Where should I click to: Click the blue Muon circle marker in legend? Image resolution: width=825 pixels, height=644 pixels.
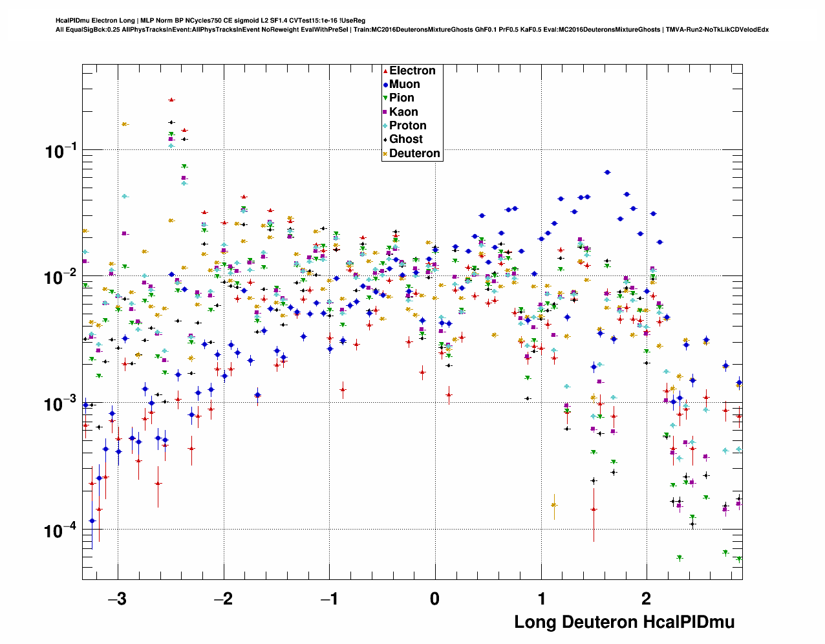385,85
